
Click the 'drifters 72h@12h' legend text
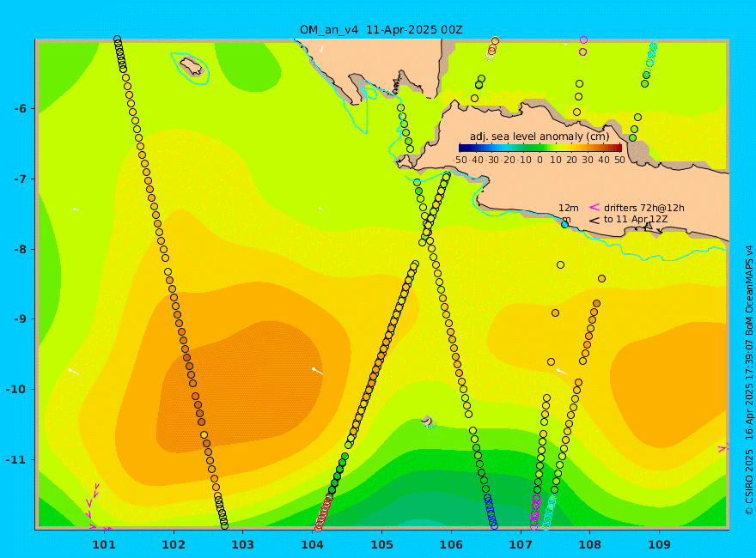(x=644, y=208)
